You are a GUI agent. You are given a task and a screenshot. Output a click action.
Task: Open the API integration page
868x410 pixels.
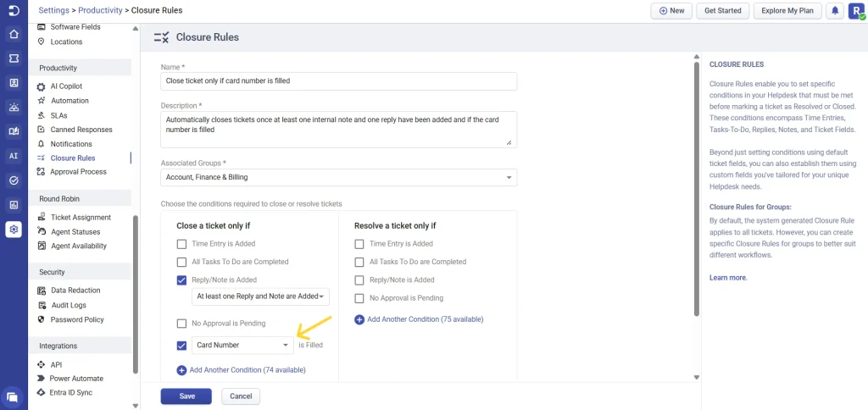pyautogui.click(x=56, y=364)
